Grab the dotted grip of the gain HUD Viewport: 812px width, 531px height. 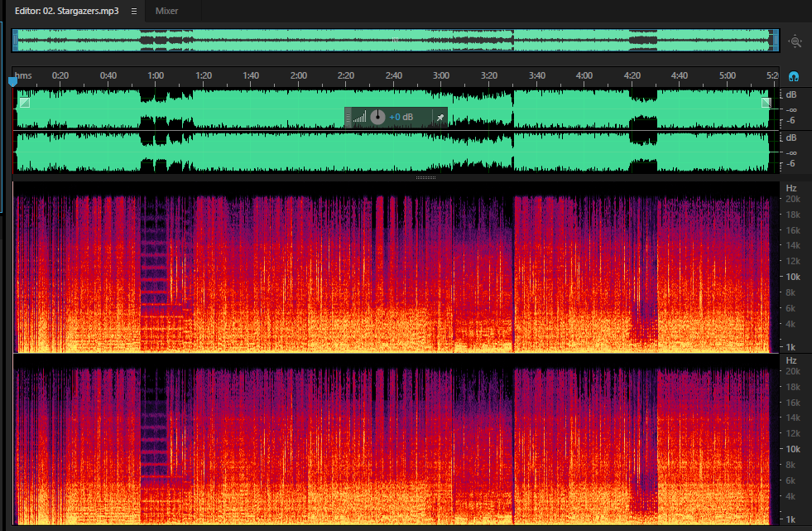pyautogui.click(x=348, y=117)
